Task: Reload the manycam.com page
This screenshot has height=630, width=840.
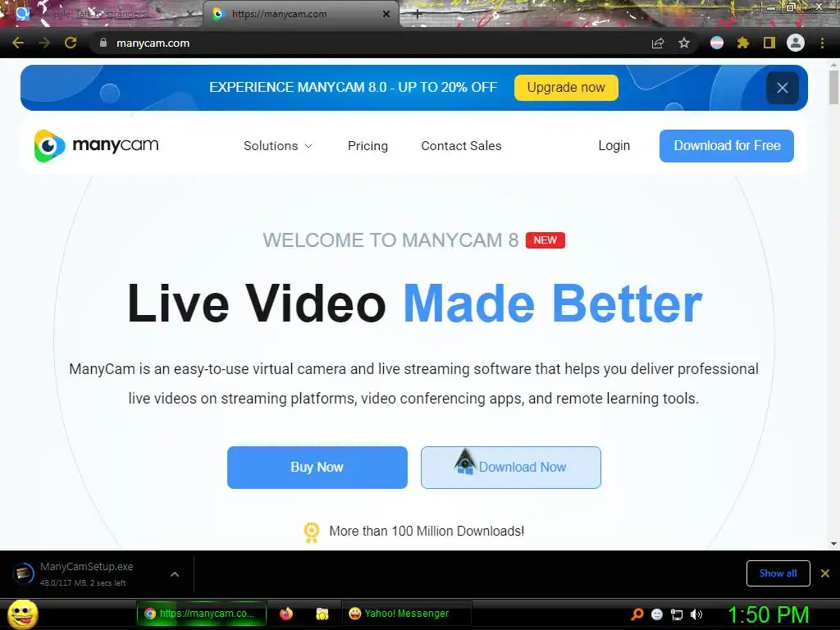Action: click(71, 43)
